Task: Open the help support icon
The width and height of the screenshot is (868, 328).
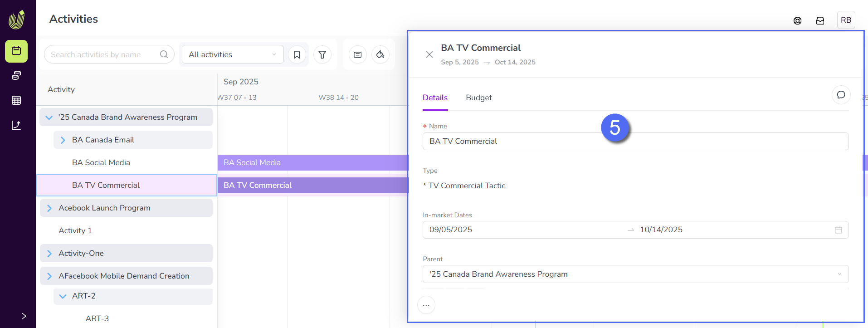Action: coord(797,20)
